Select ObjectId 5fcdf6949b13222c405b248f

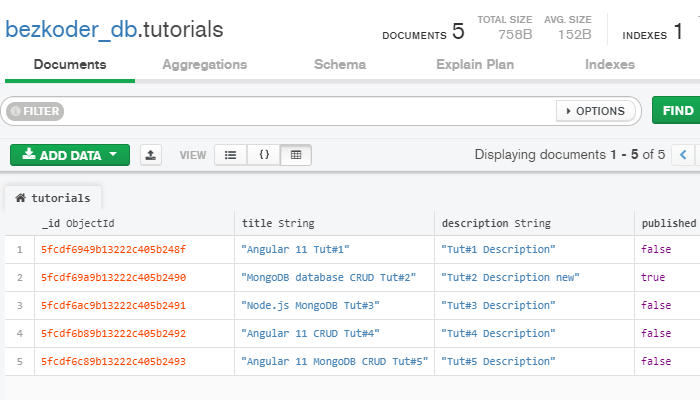(113, 250)
